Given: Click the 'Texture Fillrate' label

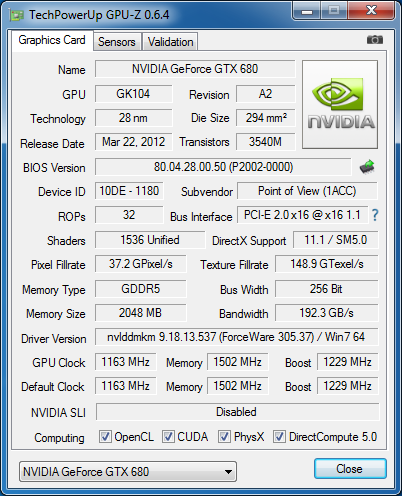Looking at the screenshot, I should 234,265.
